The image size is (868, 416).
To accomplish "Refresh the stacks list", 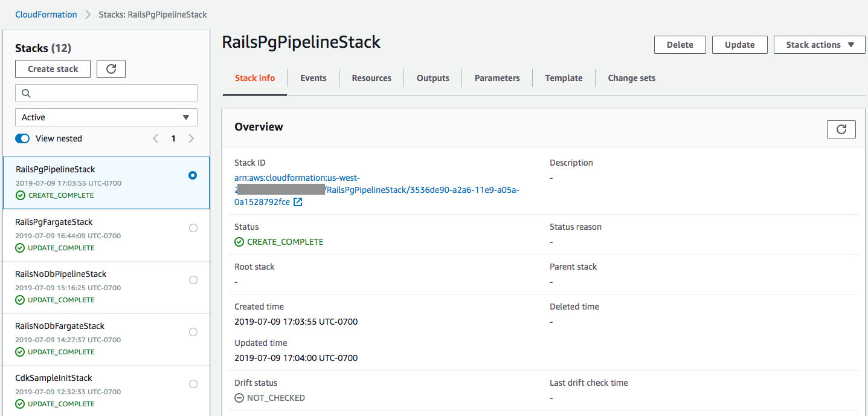I will [111, 69].
